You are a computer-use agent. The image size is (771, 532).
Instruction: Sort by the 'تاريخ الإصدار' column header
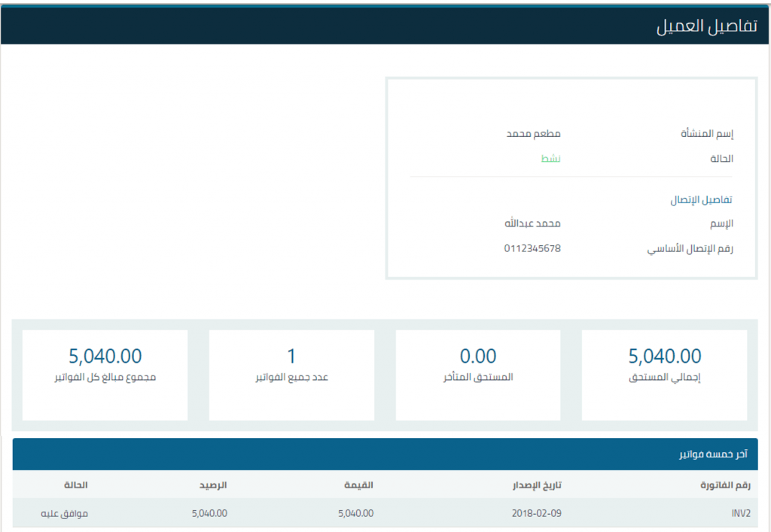[543, 485]
